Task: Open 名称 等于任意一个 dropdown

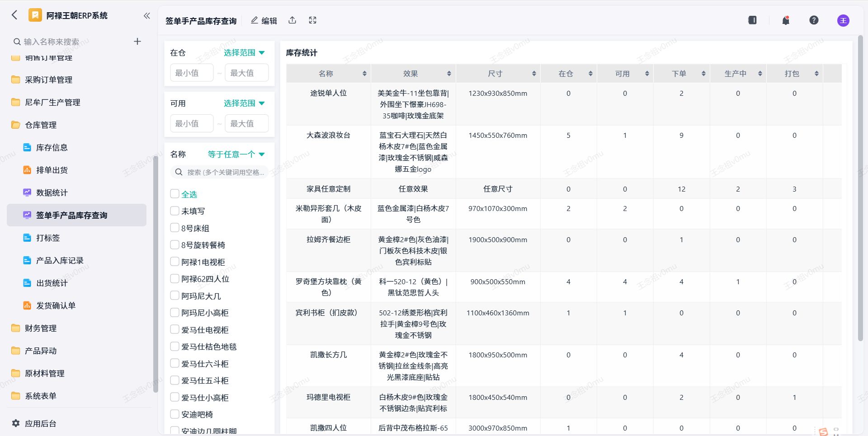Action: point(236,155)
